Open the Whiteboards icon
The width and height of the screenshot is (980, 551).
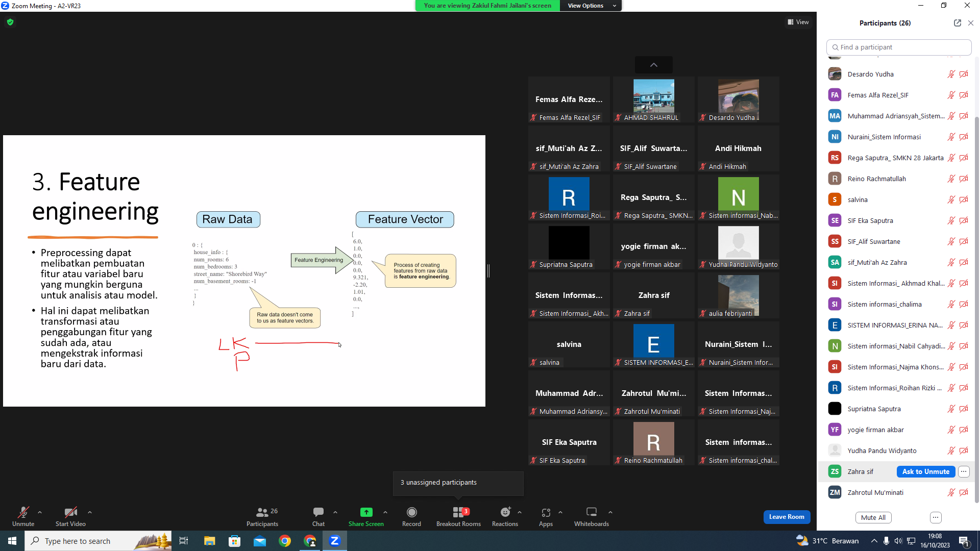pyautogui.click(x=592, y=512)
